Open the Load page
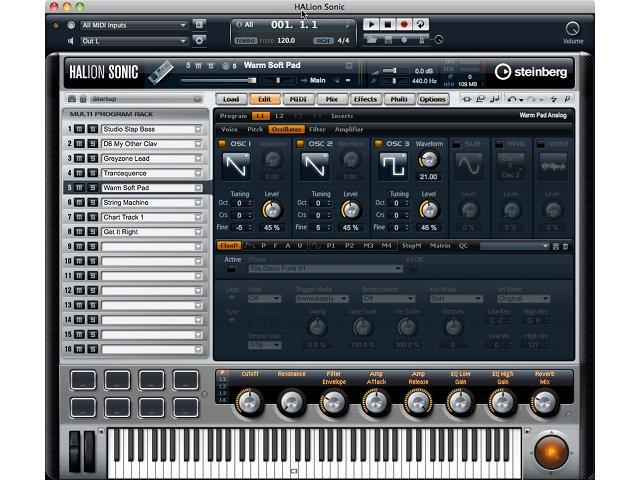 231,99
